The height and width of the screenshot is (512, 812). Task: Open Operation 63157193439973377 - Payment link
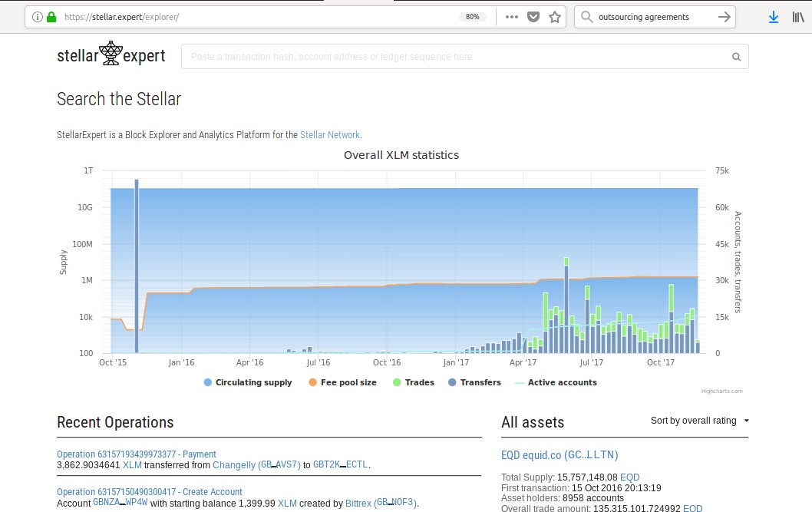(x=136, y=454)
